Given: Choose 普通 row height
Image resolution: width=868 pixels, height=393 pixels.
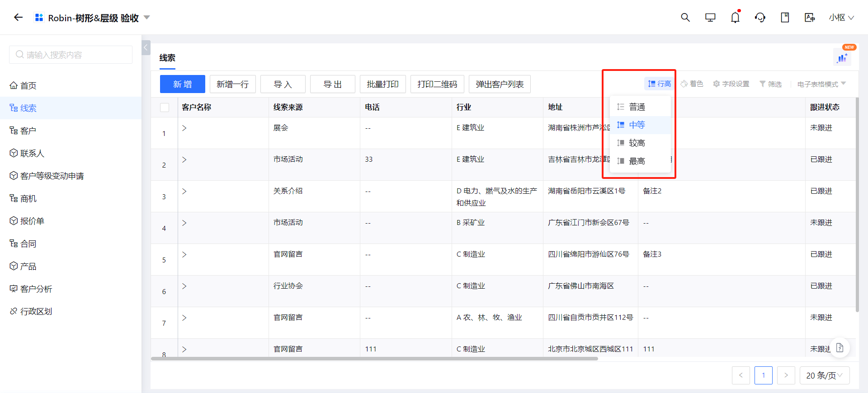Looking at the screenshot, I should point(640,107).
